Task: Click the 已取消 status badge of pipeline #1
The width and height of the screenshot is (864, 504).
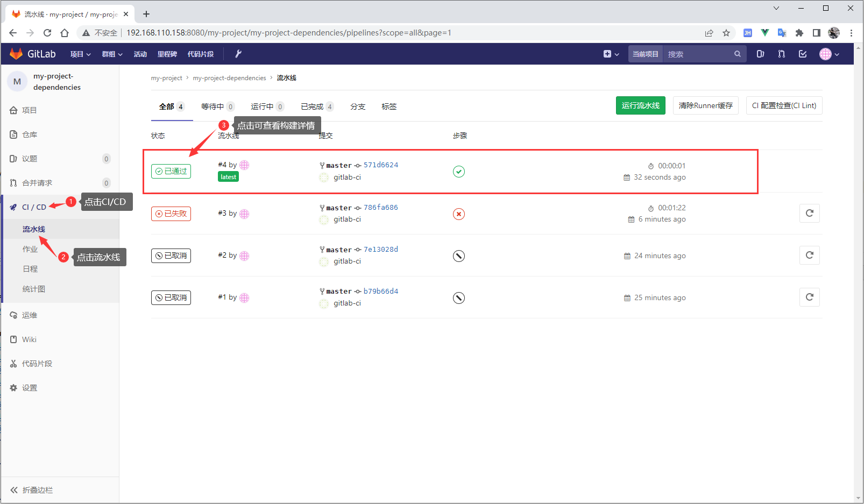Action: pyautogui.click(x=171, y=297)
